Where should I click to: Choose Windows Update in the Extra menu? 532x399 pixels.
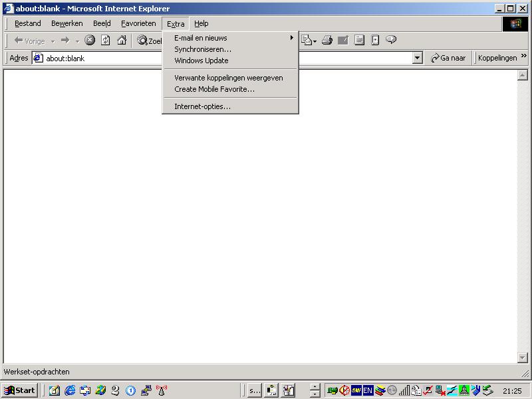coord(201,61)
